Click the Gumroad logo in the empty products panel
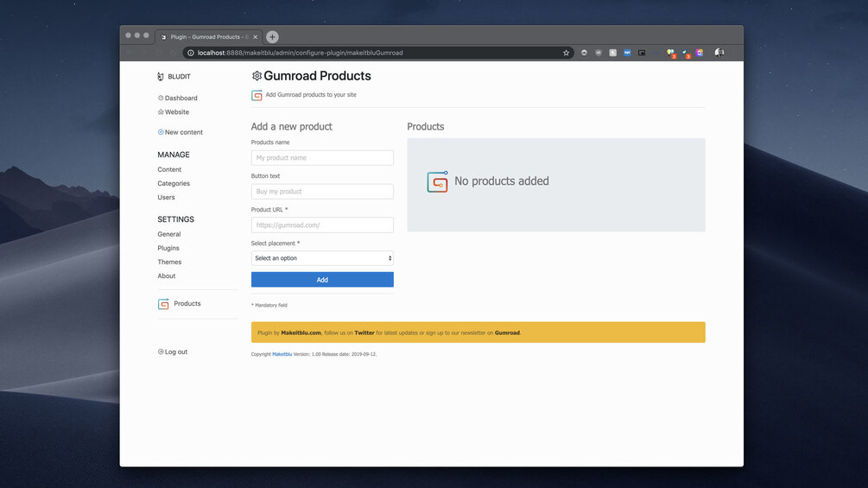The width and height of the screenshot is (868, 488). pos(438,181)
